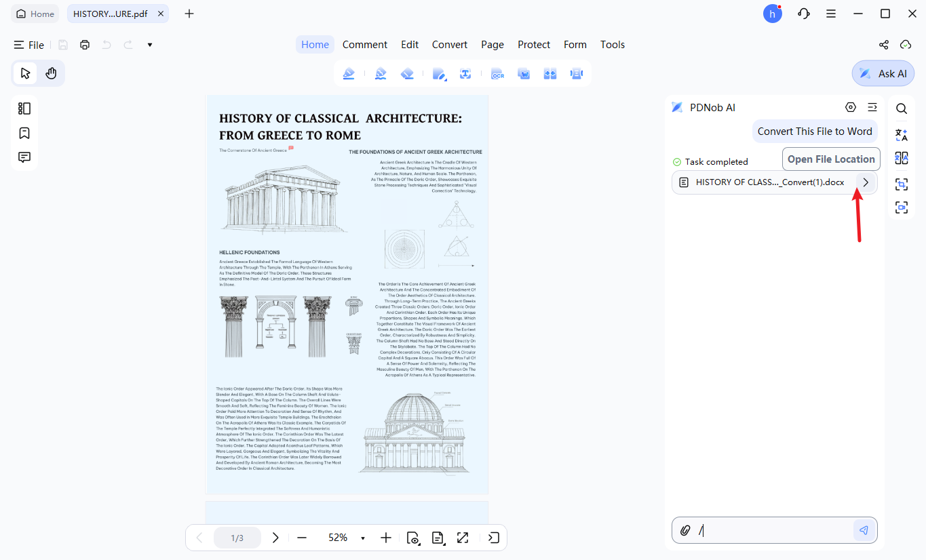Expand the quick access toolbar dropdown arrow
Viewport: 926px width, 560px height.
(150, 45)
